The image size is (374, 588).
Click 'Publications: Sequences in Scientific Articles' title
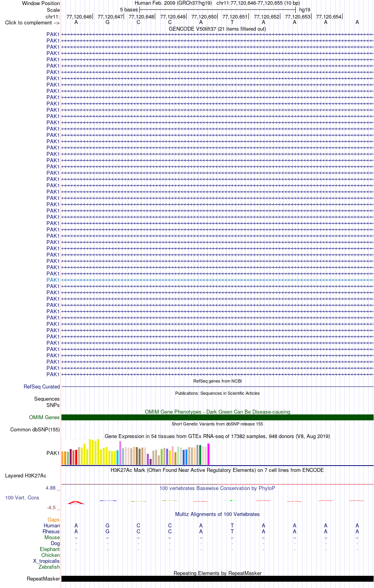click(217, 393)
